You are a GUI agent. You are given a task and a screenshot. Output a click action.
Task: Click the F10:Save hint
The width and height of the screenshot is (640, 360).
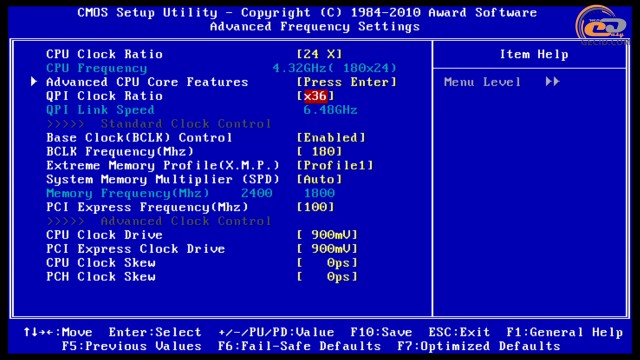(381, 332)
